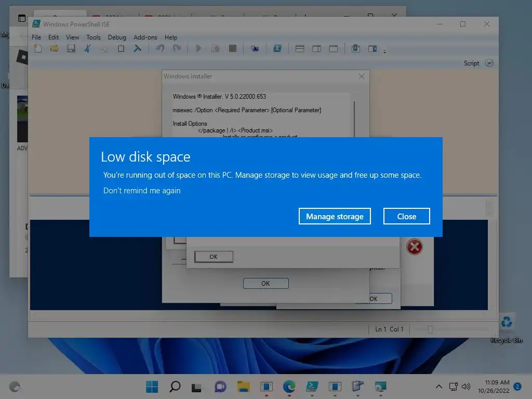Click the Save script floppy icon
532x399 pixels.
pyautogui.click(x=71, y=48)
